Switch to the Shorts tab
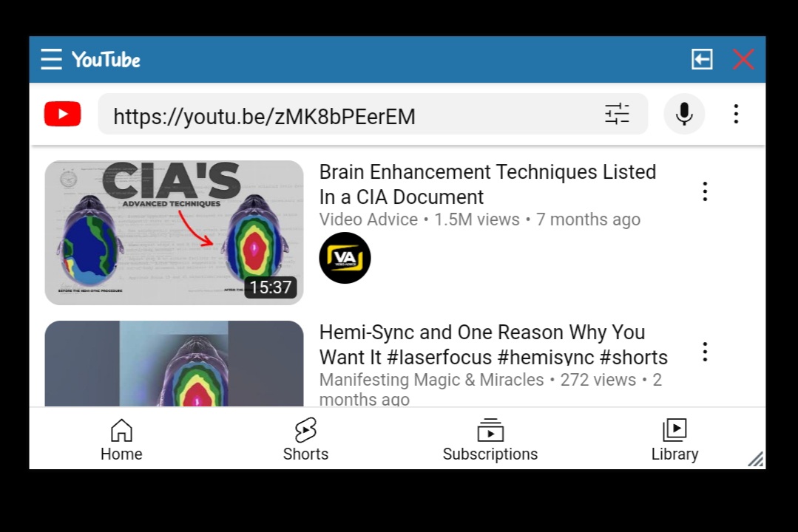Image resolution: width=798 pixels, height=532 pixels. 305,440
